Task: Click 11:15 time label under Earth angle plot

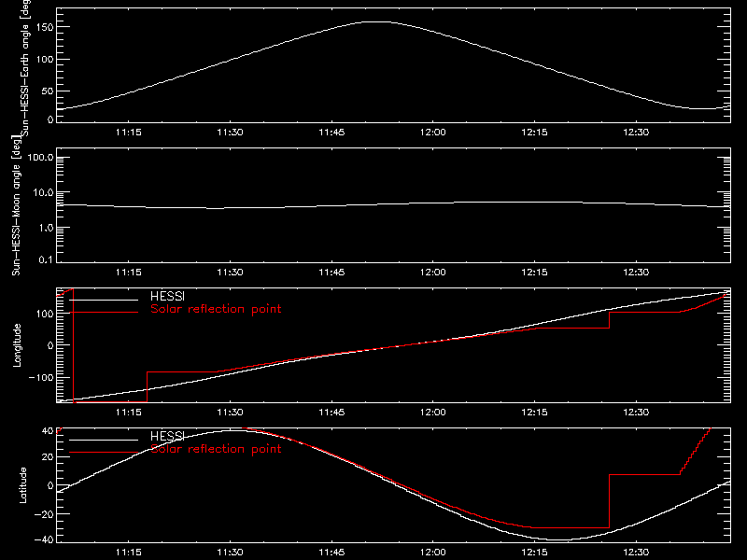Action: 129,133
